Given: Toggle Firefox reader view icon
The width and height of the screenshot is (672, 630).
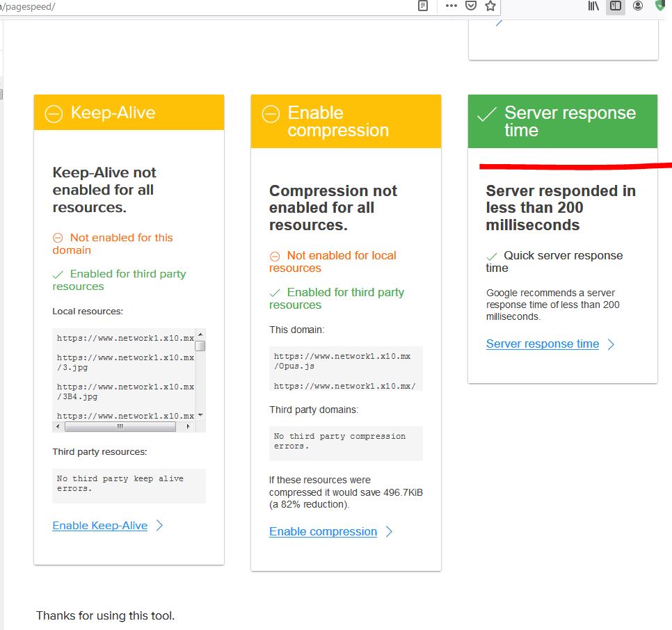Looking at the screenshot, I should pyautogui.click(x=422, y=6).
